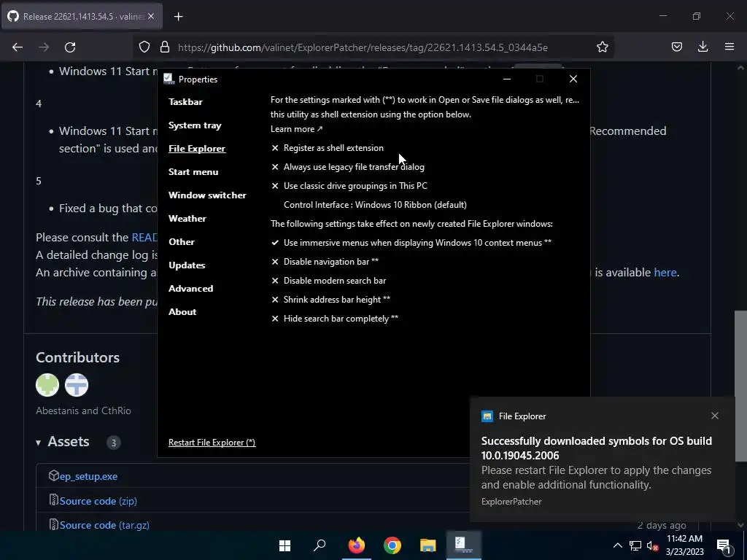Open Abestanis contributor avatar
Image resolution: width=747 pixels, height=560 pixels.
click(47, 385)
